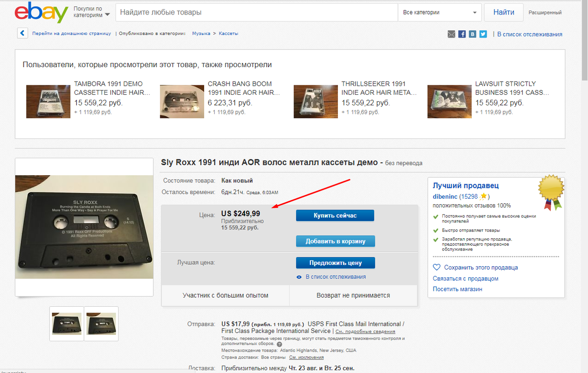Screen dimensions: 588x373
Task: Click the US $249,99 price text
Action: [240, 214]
